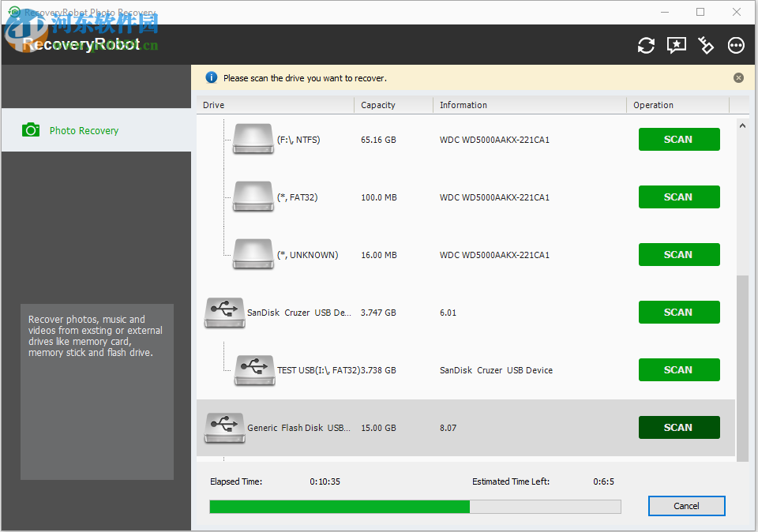The height and width of the screenshot is (532, 758).
Task: Scan the TEST USB I:\ drive
Action: (679, 369)
